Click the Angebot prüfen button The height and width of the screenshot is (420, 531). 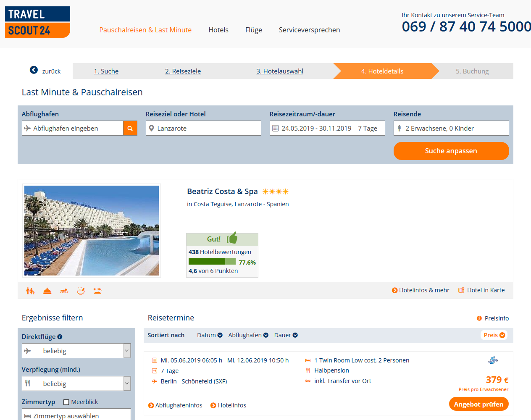(478, 404)
